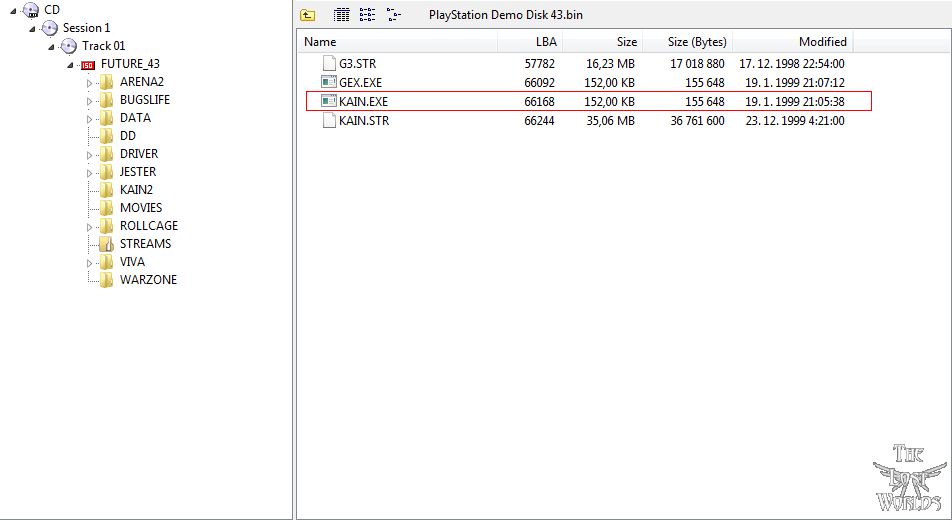Expand the BUGSLIFE folder
This screenshot has width=952, height=520.
(x=89, y=101)
